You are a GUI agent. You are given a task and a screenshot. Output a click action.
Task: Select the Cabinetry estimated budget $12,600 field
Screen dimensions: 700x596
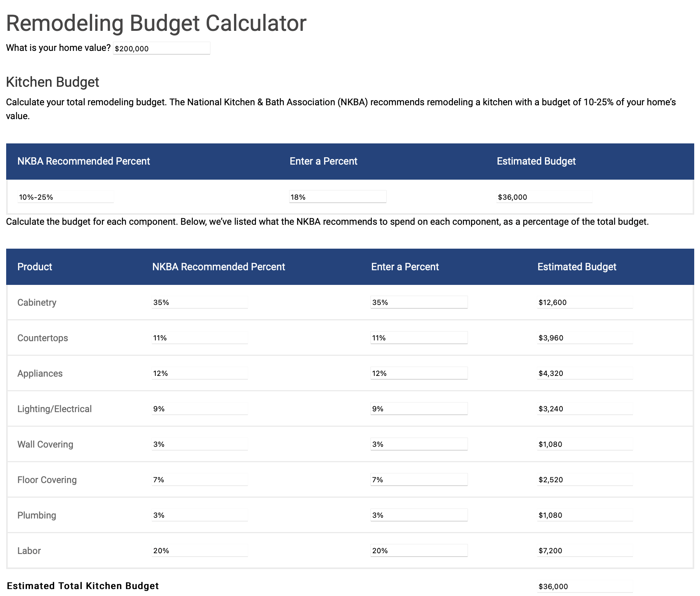tap(585, 302)
